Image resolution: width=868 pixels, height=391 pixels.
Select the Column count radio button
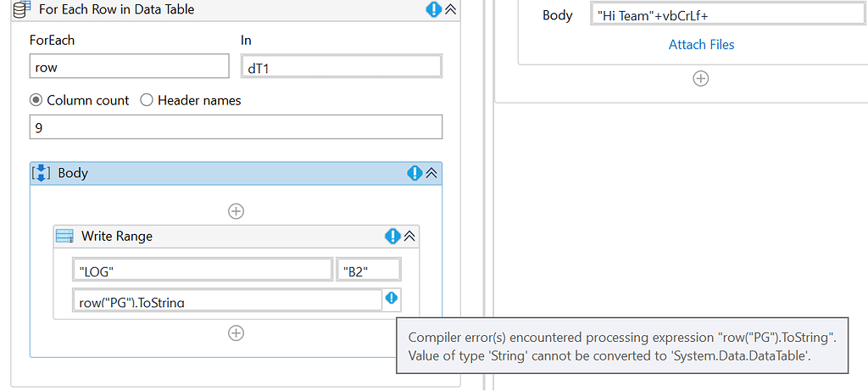pos(36,100)
